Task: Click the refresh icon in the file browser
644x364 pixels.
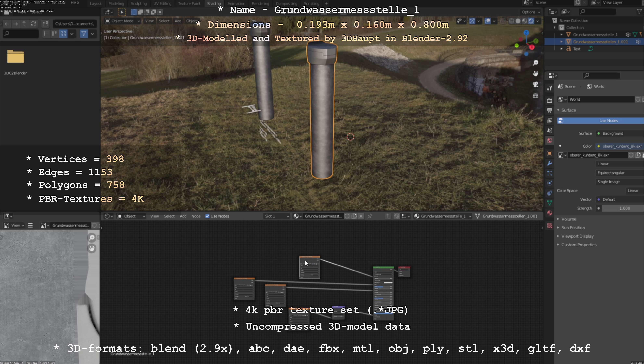Action: (x=33, y=24)
